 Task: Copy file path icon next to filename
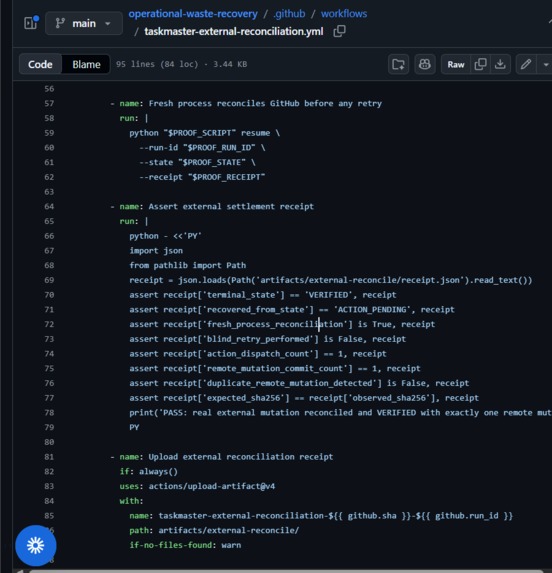coord(339,31)
